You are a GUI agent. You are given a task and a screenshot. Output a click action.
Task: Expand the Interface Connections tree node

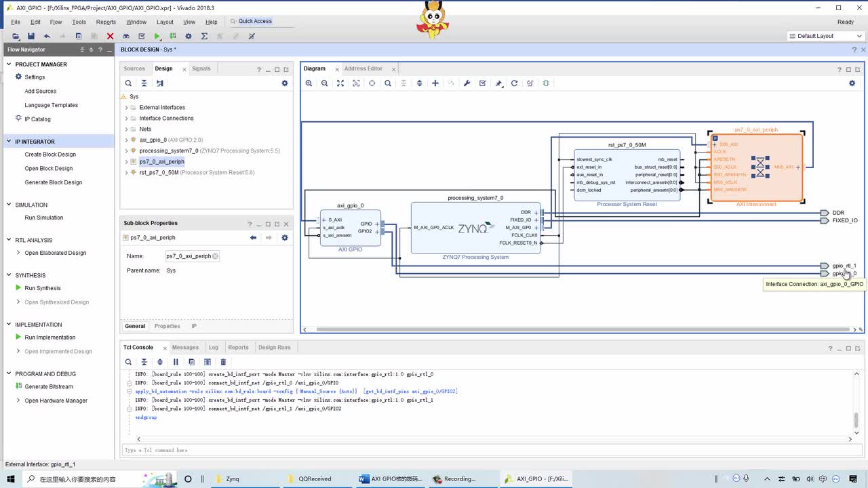click(126, 119)
